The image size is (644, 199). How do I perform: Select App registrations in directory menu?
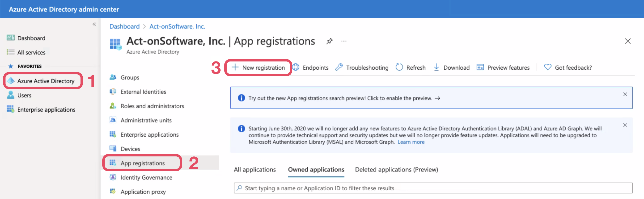coord(142,163)
